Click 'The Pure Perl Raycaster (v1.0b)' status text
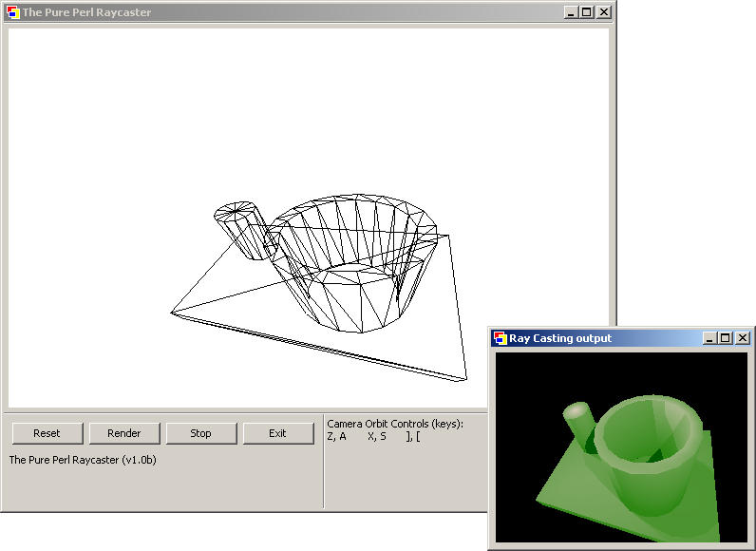 click(x=83, y=460)
